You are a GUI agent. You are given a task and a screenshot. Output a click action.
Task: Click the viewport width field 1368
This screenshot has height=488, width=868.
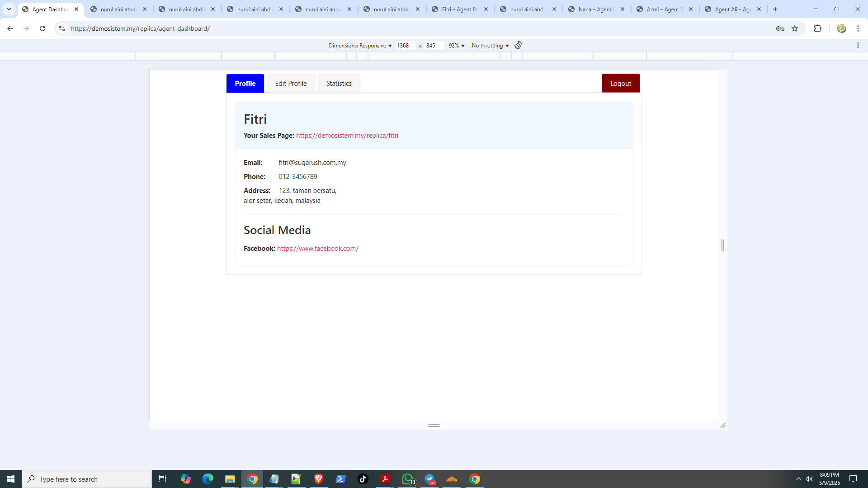406,46
